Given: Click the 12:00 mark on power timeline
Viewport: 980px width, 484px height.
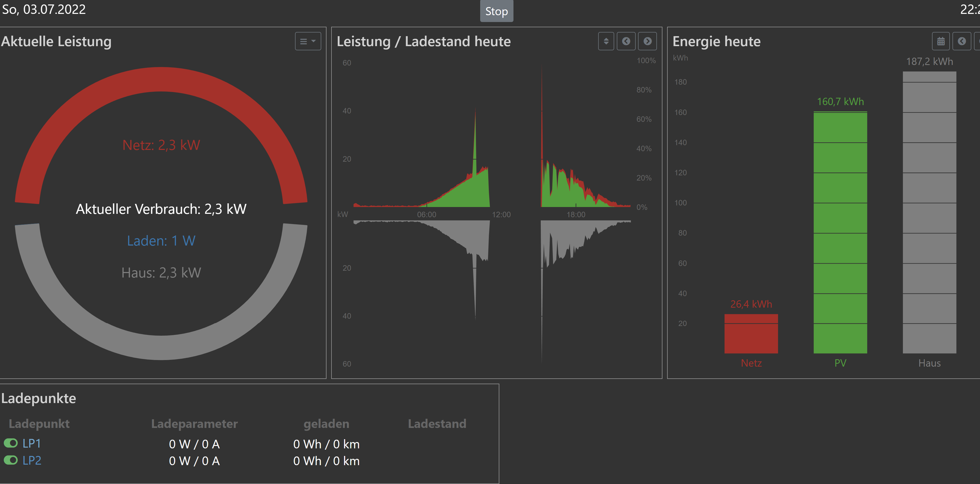Looking at the screenshot, I should click(x=501, y=214).
